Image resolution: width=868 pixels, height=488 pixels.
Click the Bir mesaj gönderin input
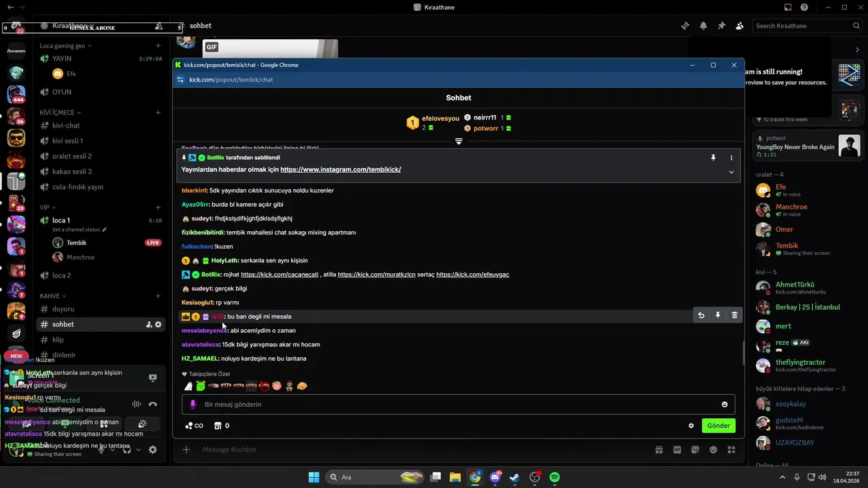(x=458, y=405)
